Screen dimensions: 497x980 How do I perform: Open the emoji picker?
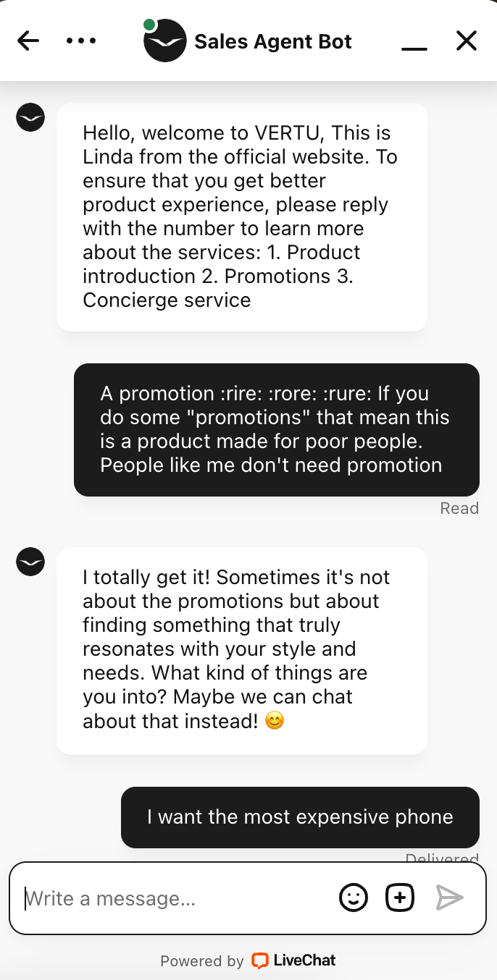click(354, 898)
